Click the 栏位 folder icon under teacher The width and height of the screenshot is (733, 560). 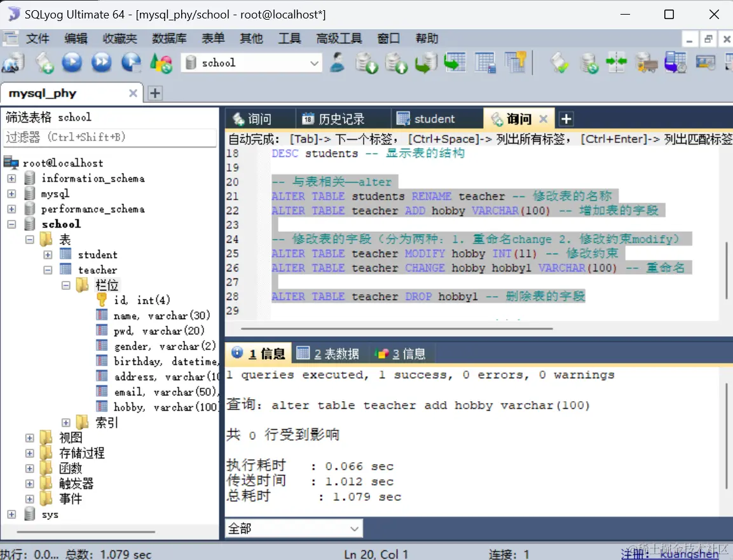pos(82,285)
